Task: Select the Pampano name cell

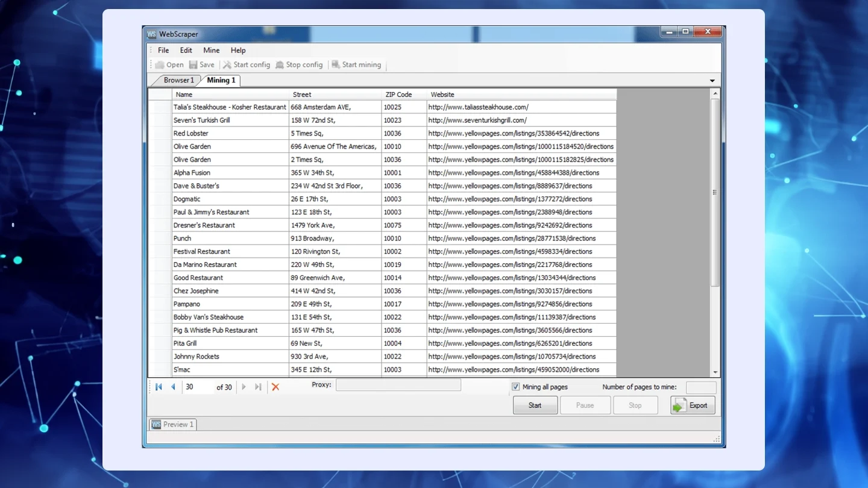Action: [x=230, y=304]
